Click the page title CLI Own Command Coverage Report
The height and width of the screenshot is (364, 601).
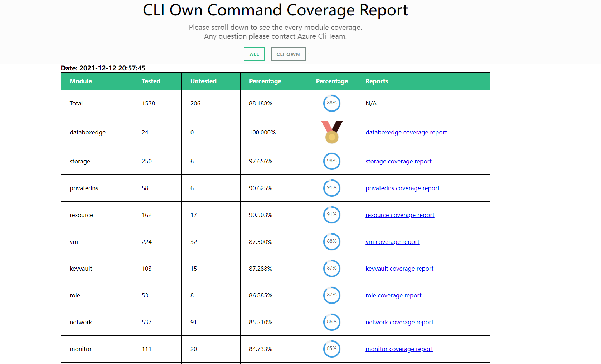pos(275,10)
